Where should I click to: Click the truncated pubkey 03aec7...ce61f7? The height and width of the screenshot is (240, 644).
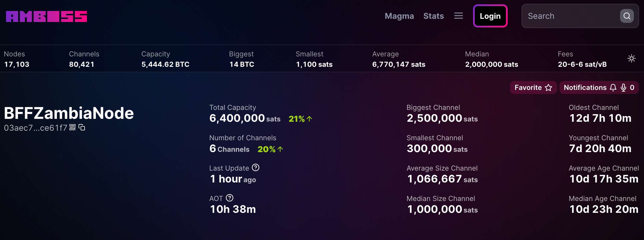click(35, 128)
